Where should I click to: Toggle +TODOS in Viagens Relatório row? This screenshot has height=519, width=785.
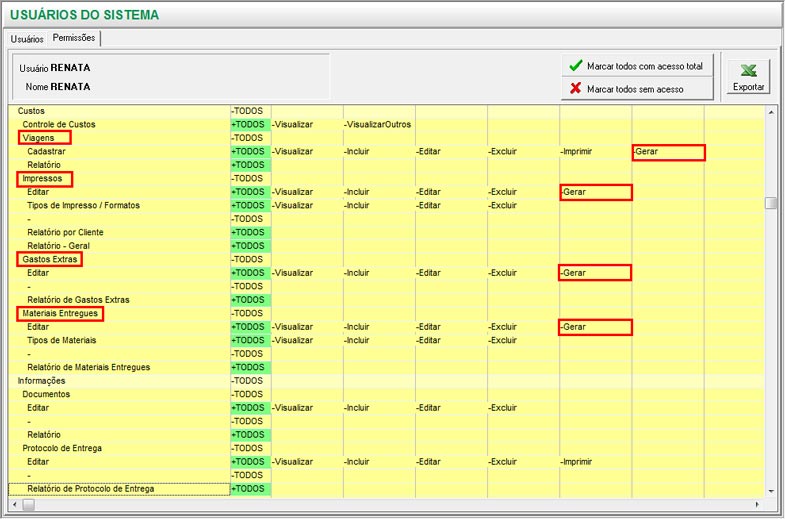coord(250,165)
